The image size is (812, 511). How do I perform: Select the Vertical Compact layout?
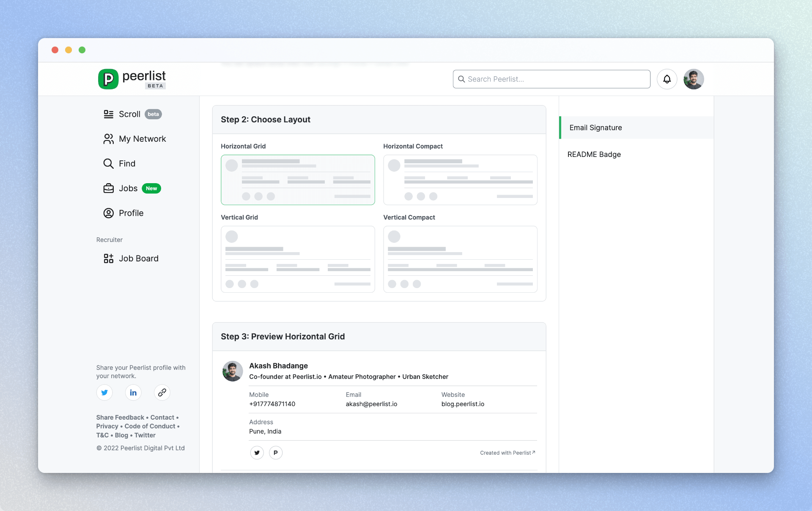tap(460, 259)
